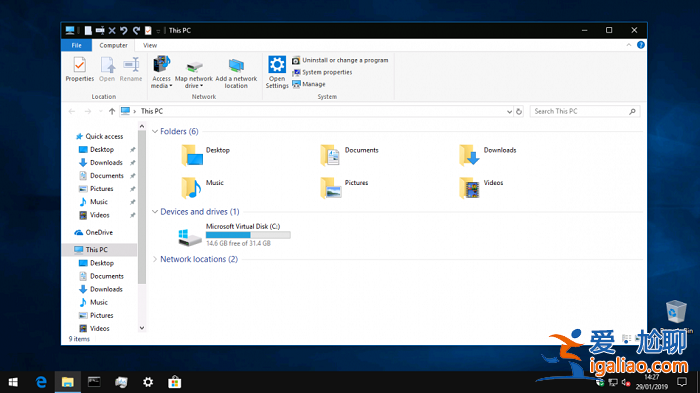
Task: Open the Action Center notification icon
Action: [x=682, y=382]
